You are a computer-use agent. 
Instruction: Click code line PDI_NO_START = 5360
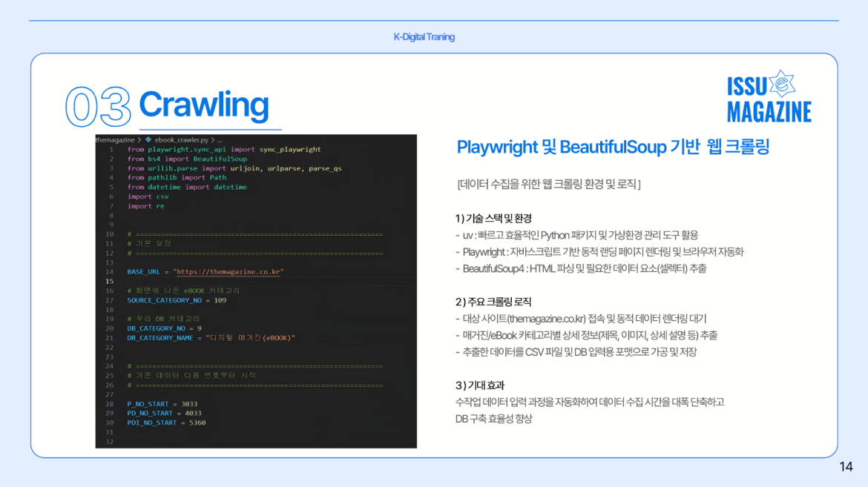167,423
